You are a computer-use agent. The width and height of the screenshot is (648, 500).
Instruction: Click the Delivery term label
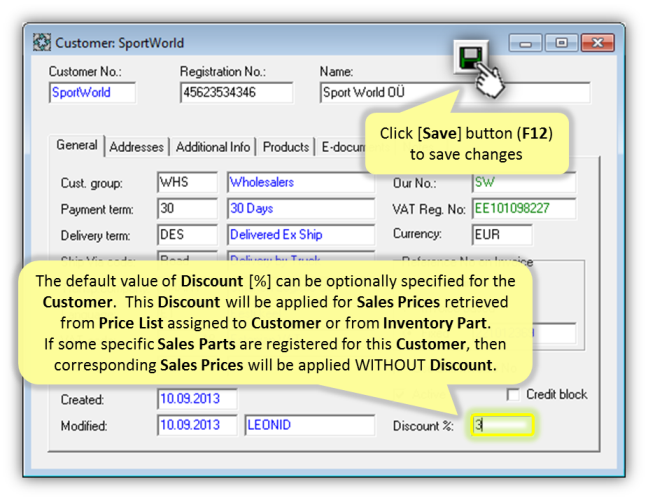95,236
